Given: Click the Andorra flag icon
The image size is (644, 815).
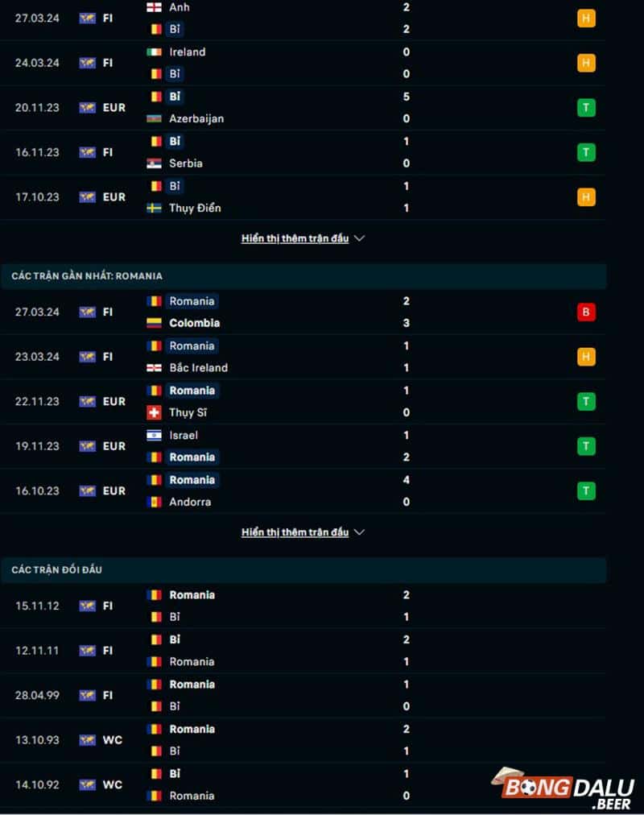Looking at the screenshot, I should point(154,502).
